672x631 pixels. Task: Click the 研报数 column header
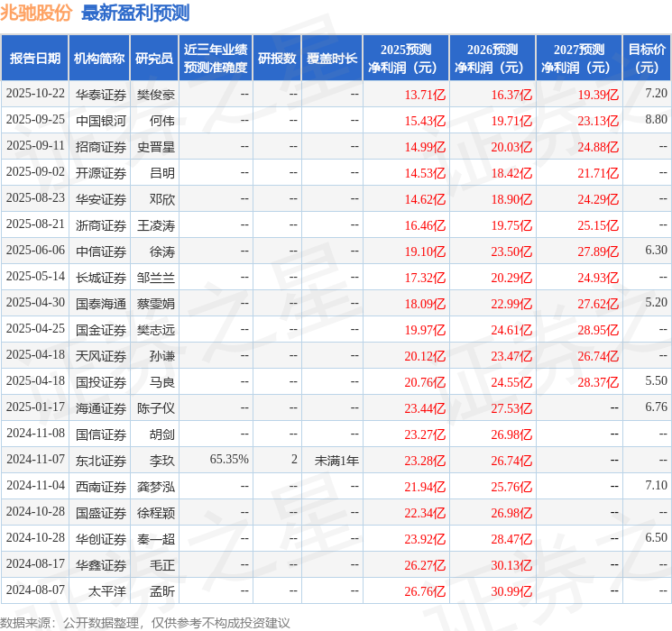tap(277, 59)
